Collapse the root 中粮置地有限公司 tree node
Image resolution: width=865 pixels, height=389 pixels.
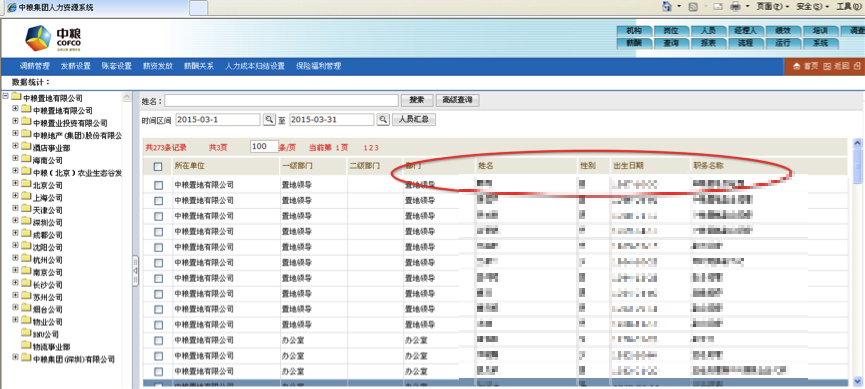pyautogui.click(x=6, y=97)
